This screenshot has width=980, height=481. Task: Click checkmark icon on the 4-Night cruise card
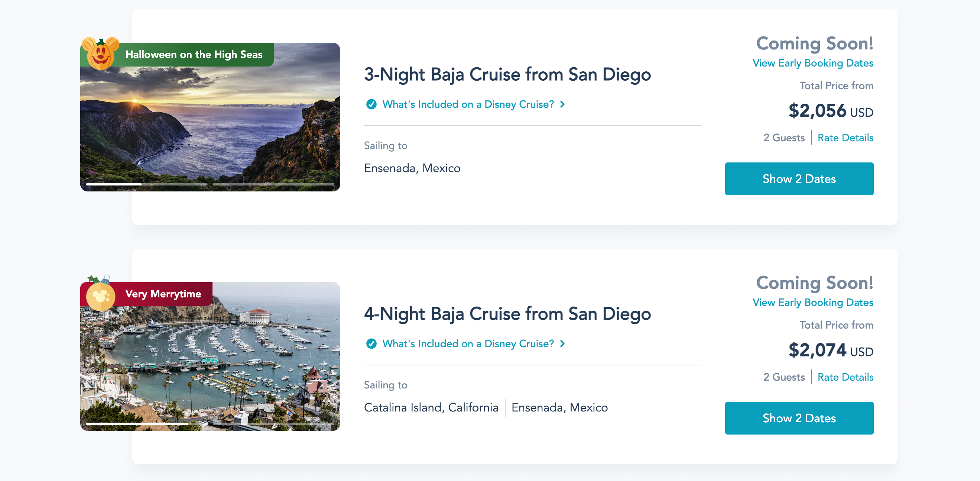coord(371,343)
